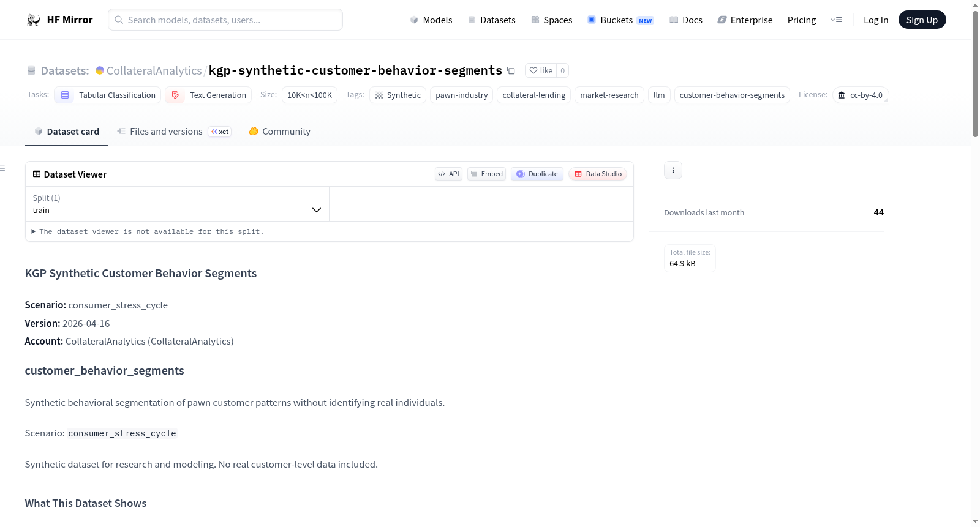The height and width of the screenshot is (527, 980).
Task: Open the Models menu item
Action: 431,20
